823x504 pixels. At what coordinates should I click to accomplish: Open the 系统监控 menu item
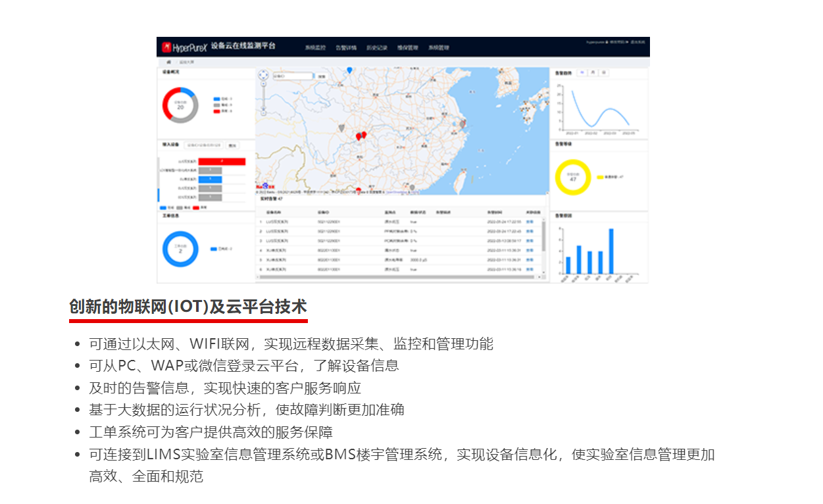315,47
